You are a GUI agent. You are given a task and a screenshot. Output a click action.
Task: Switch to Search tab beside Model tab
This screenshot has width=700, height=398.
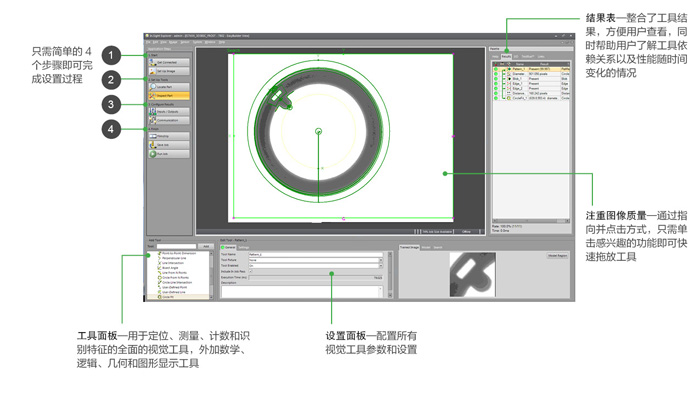click(x=438, y=247)
